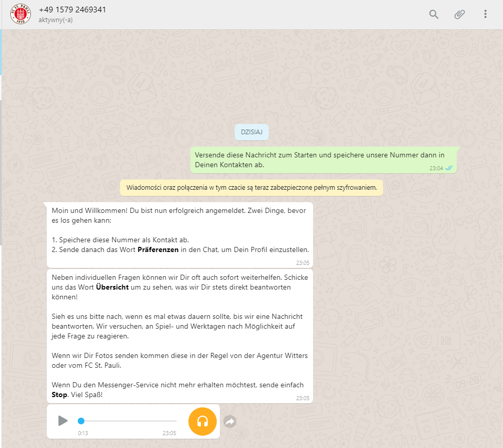This screenshot has width=503, height=448.
Task: Open FC St. Pauli profile picture
Action: click(x=21, y=14)
